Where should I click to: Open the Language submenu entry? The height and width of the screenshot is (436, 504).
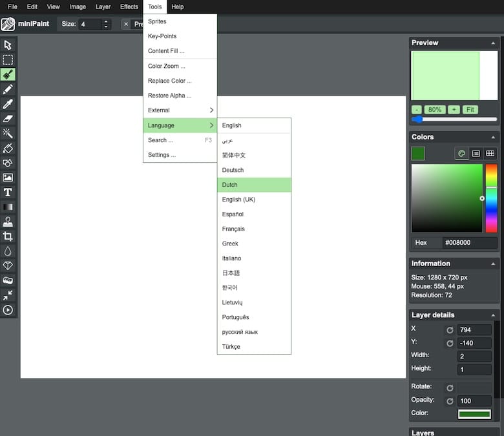click(180, 125)
